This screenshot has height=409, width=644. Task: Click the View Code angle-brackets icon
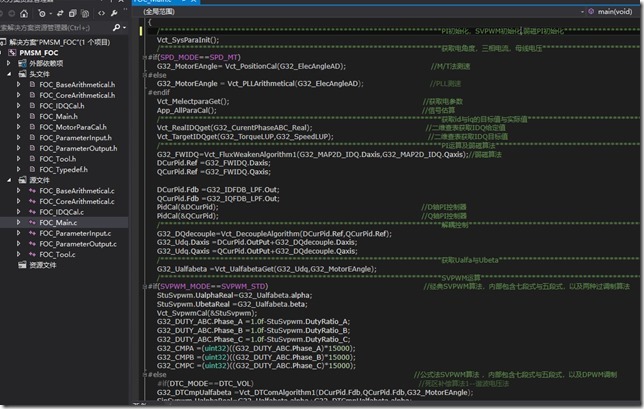[x=101, y=14]
